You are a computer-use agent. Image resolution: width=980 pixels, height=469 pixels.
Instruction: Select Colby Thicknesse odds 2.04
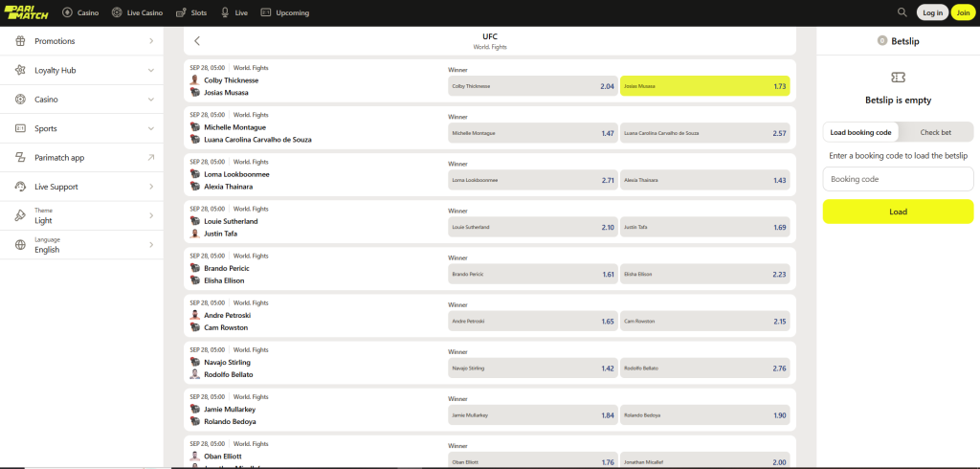pyautogui.click(x=531, y=86)
